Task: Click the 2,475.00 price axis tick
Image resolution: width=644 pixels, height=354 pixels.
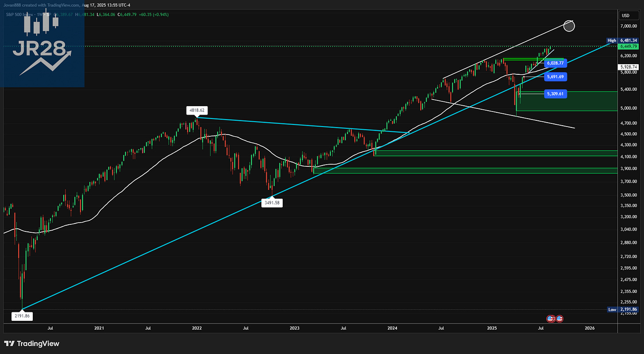Action: pyautogui.click(x=629, y=279)
